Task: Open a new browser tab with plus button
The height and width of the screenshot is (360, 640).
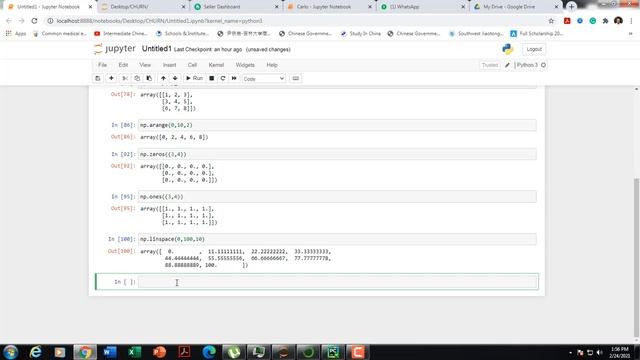Action: point(571,7)
